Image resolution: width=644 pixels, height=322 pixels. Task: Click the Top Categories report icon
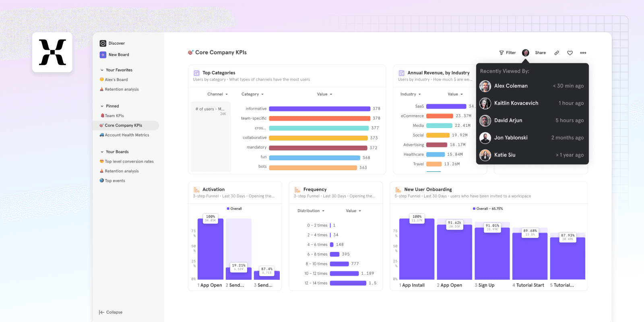click(x=197, y=73)
